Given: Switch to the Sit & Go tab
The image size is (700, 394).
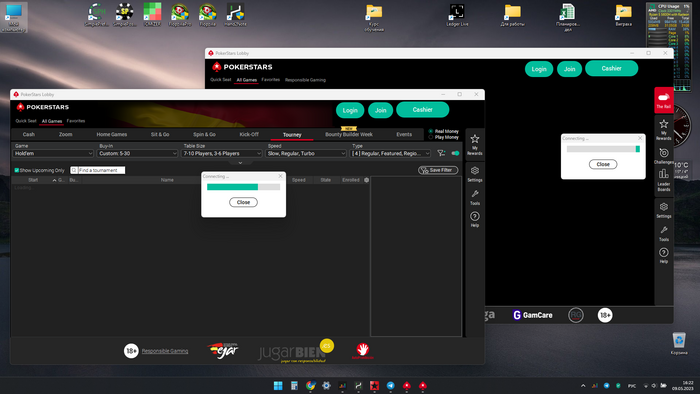Looking at the screenshot, I should (x=160, y=134).
